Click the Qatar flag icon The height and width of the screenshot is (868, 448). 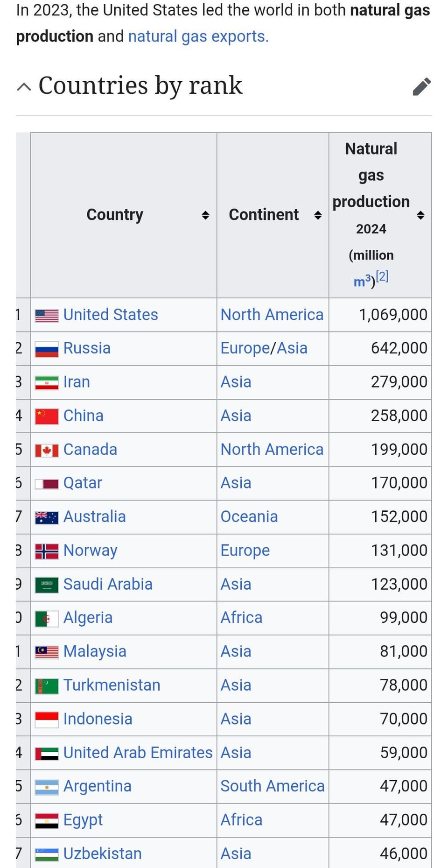pyautogui.click(x=47, y=484)
